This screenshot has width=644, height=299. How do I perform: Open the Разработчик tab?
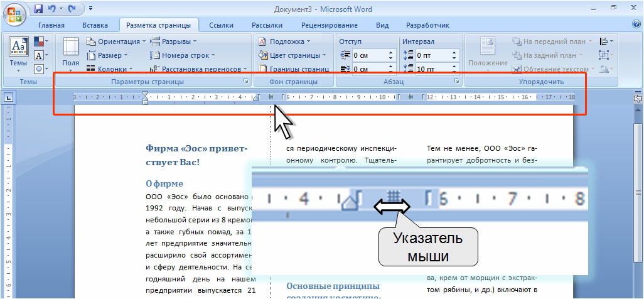[427, 25]
